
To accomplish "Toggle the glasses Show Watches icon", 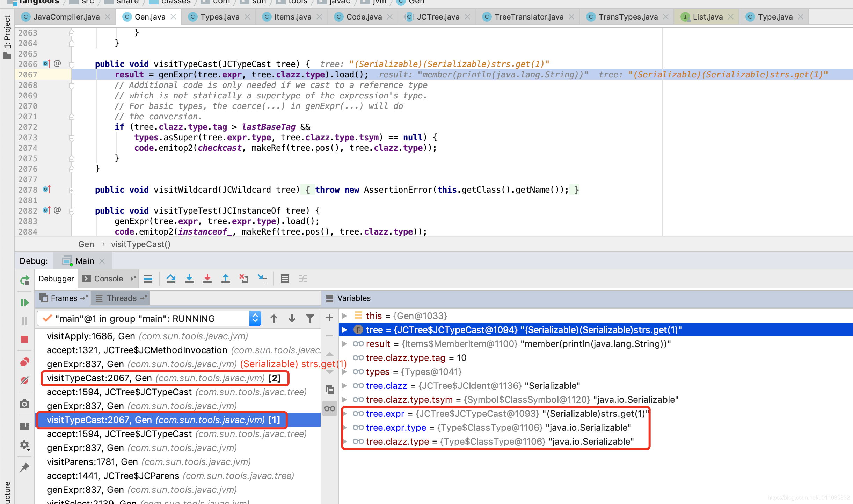I will pos(329,408).
